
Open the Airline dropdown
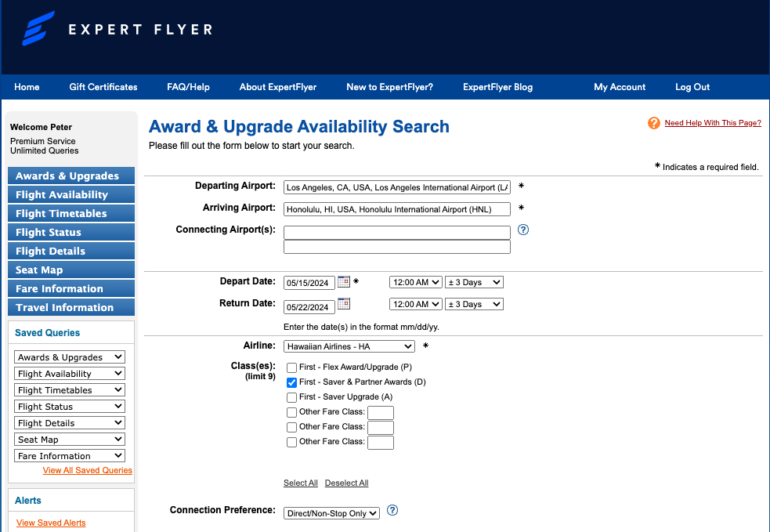(348, 346)
